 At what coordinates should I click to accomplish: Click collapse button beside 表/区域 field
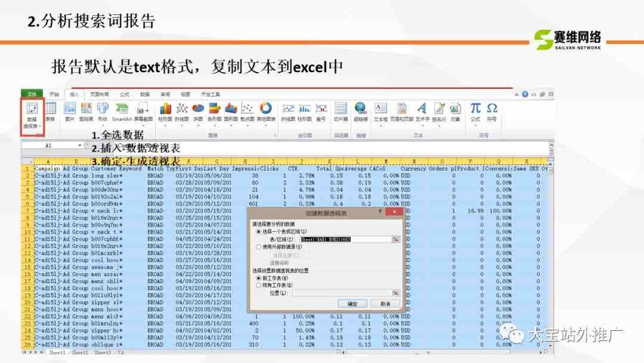click(395, 239)
